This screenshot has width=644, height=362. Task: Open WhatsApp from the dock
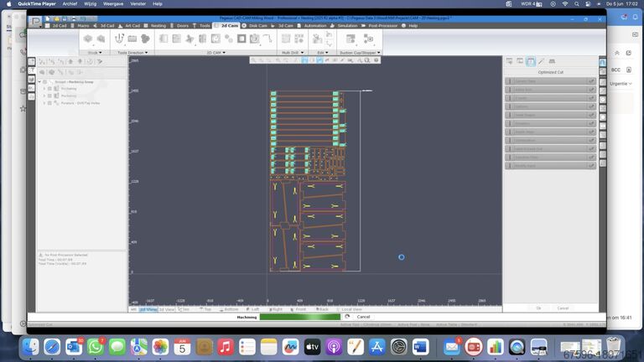(96, 346)
